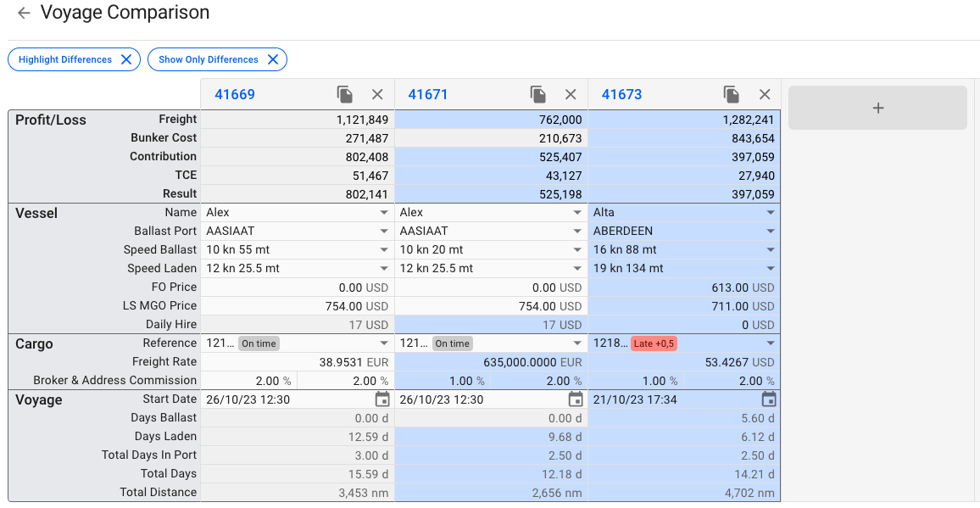This screenshot has height=508, width=980.
Task: Open Speed Ballast 10 kn 20 mt dropdown
Action: tap(491, 249)
